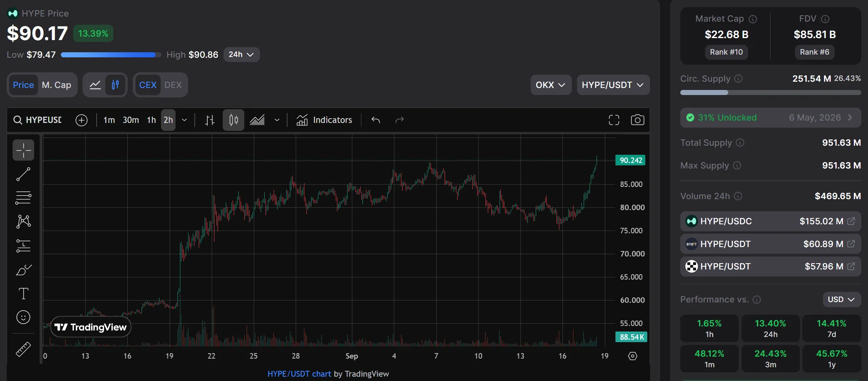Expand the 31% Unlocked schedule row

pos(771,117)
